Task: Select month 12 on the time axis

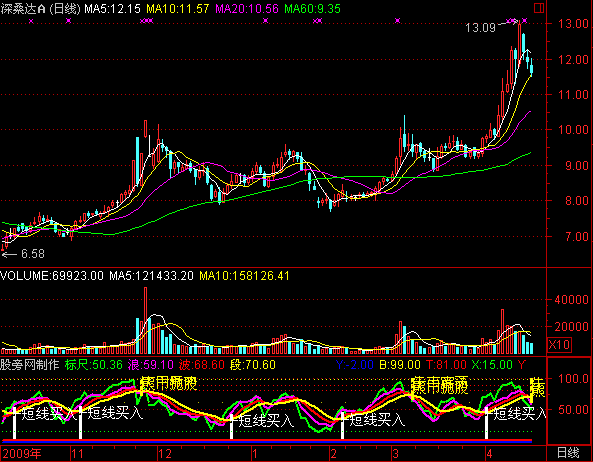Action: [x=165, y=454]
